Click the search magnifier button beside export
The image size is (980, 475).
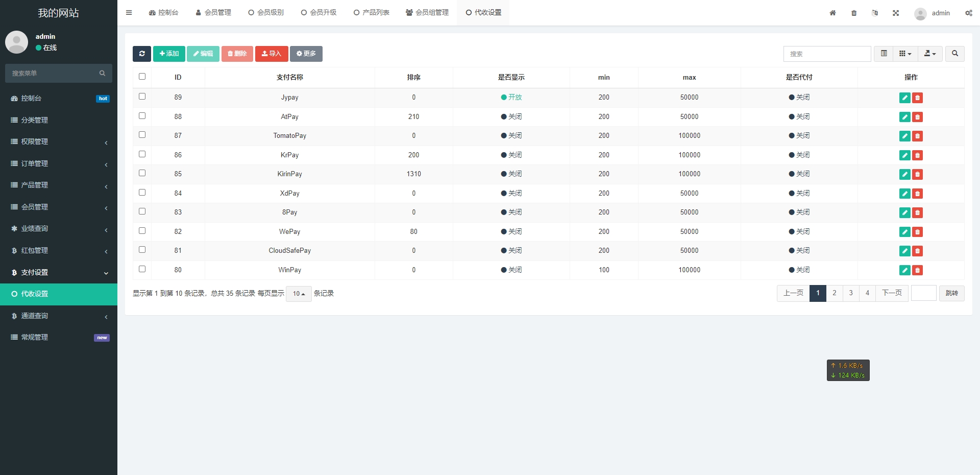(954, 54)
